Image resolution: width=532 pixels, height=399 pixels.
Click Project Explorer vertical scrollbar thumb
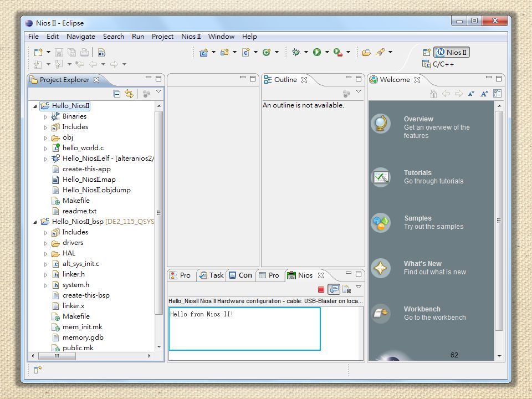tap(158, 213)
